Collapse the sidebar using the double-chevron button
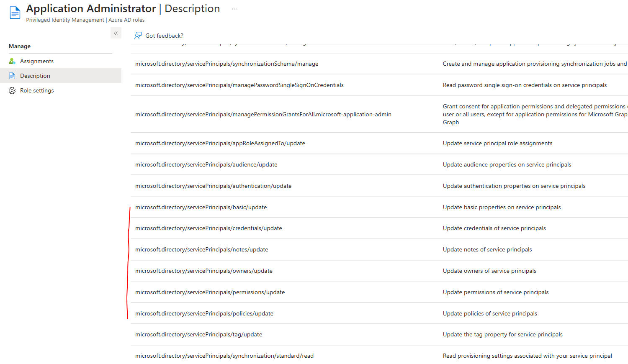 pos(116,33)
